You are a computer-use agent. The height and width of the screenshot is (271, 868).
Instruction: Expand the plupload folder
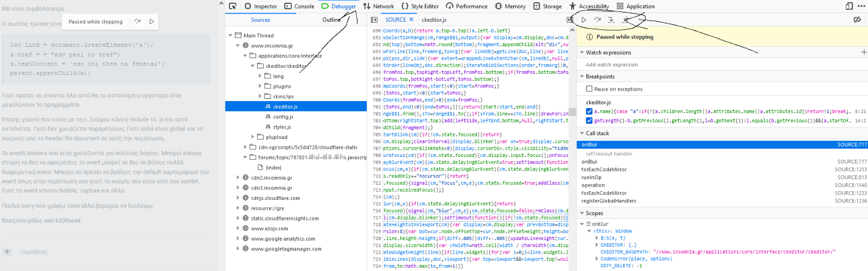pyautogui.click(x=252, y=137)
